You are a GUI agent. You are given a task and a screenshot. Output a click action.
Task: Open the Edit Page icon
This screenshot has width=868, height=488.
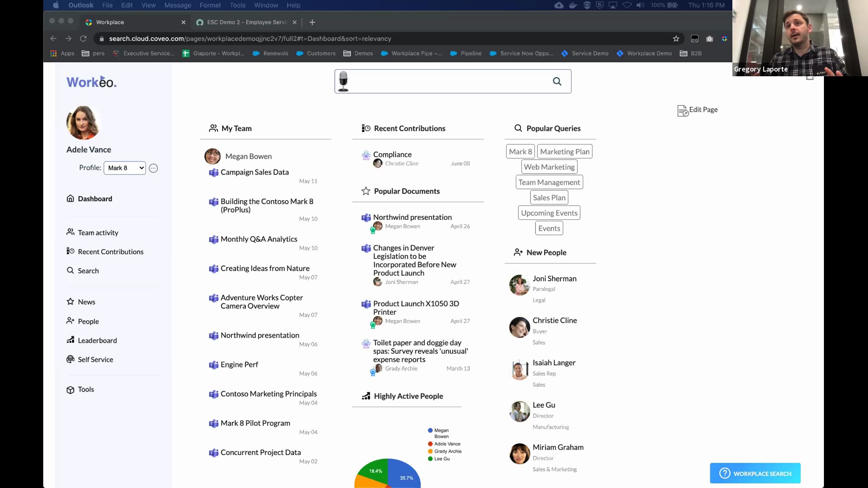pyautogui.click(x=682, y=111)
